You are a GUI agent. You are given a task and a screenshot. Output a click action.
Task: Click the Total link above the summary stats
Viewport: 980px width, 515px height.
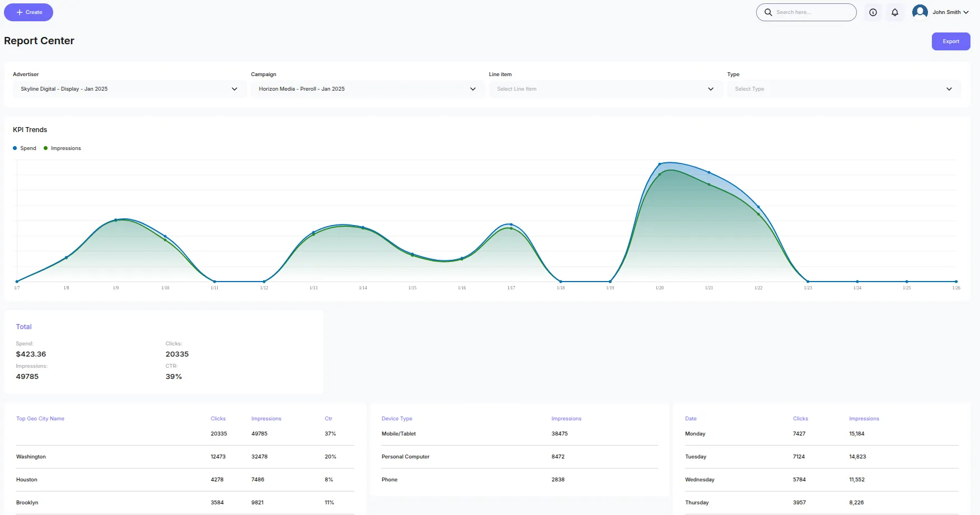point(24,326)
